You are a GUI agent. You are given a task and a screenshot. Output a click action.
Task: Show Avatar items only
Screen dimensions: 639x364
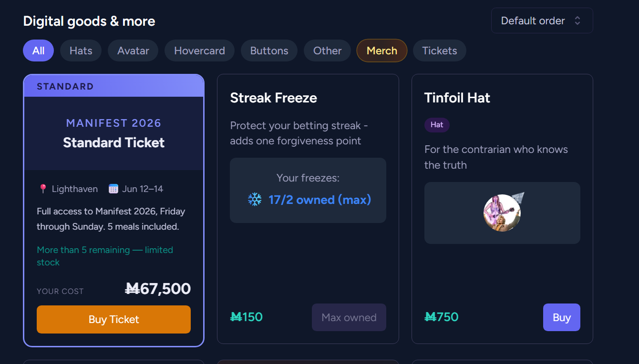[133, 51]
